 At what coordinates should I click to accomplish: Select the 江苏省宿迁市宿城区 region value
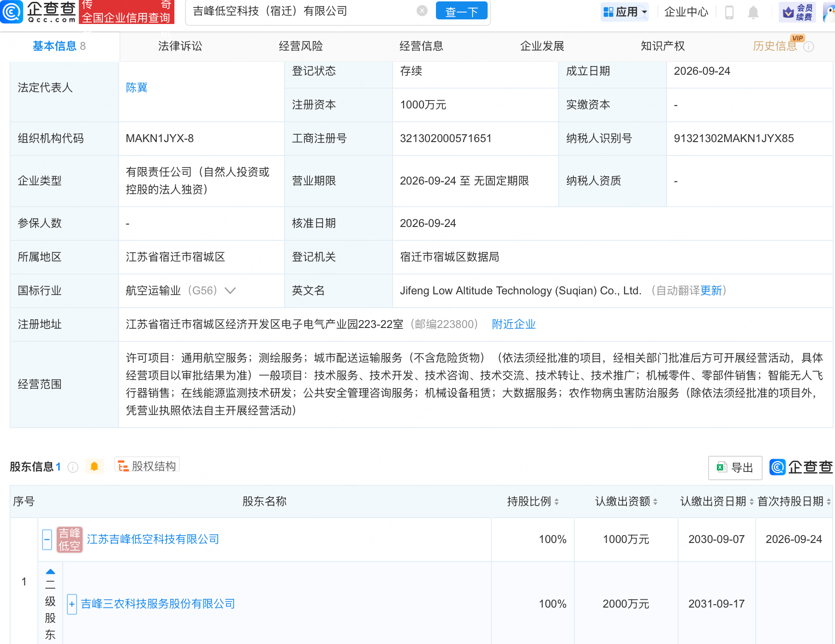[175, 257]
